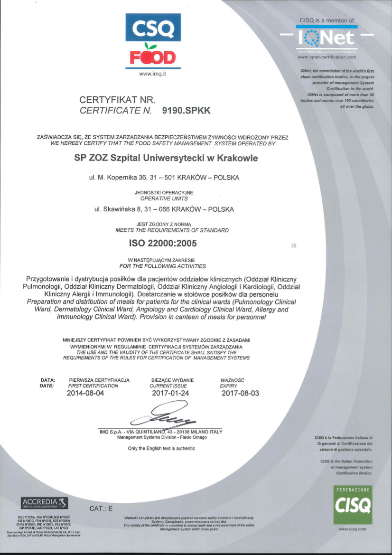Click 'WE HEREBY CERTIFY THAT' line
392x555 pixels.
tap(163, 143)
